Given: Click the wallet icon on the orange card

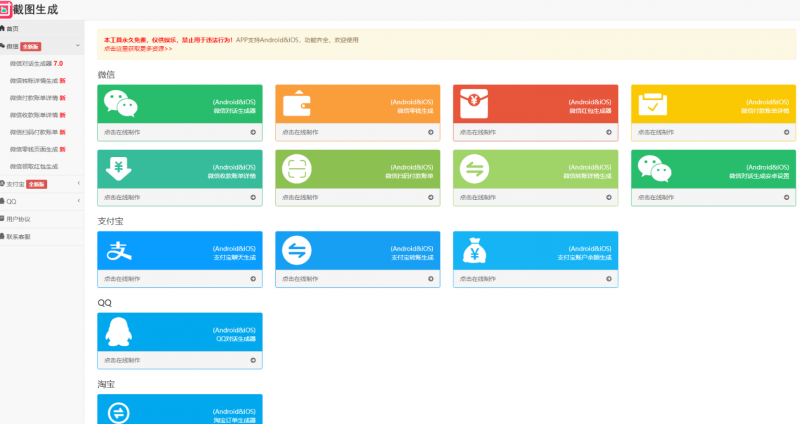Looking at the screenshot, I should pos(296,104).
